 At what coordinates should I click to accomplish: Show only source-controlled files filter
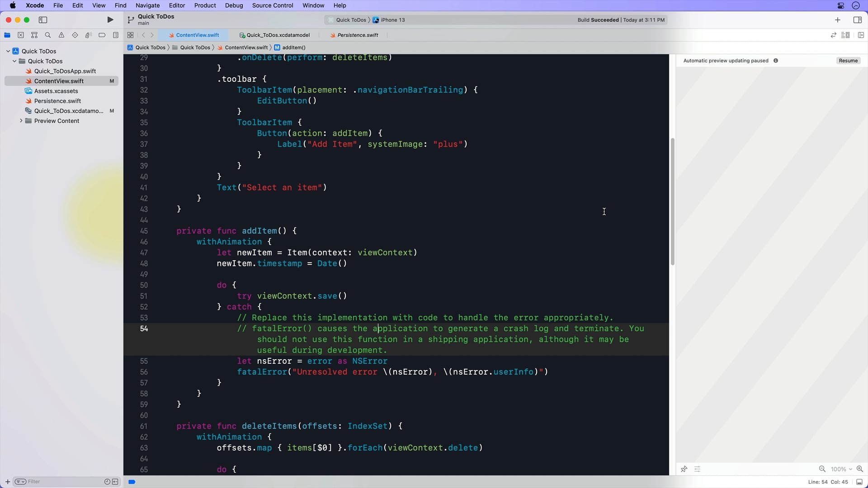pyautogui.click(x=115, y=482)
